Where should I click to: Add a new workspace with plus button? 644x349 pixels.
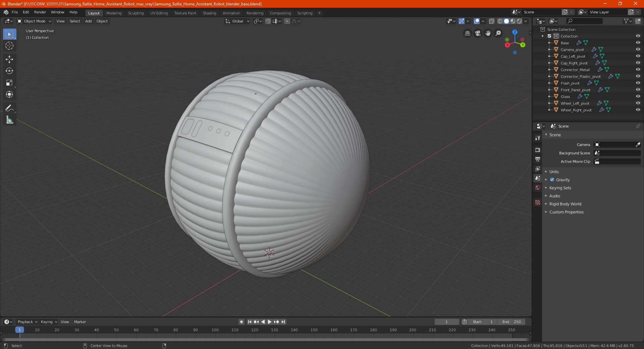319,13
